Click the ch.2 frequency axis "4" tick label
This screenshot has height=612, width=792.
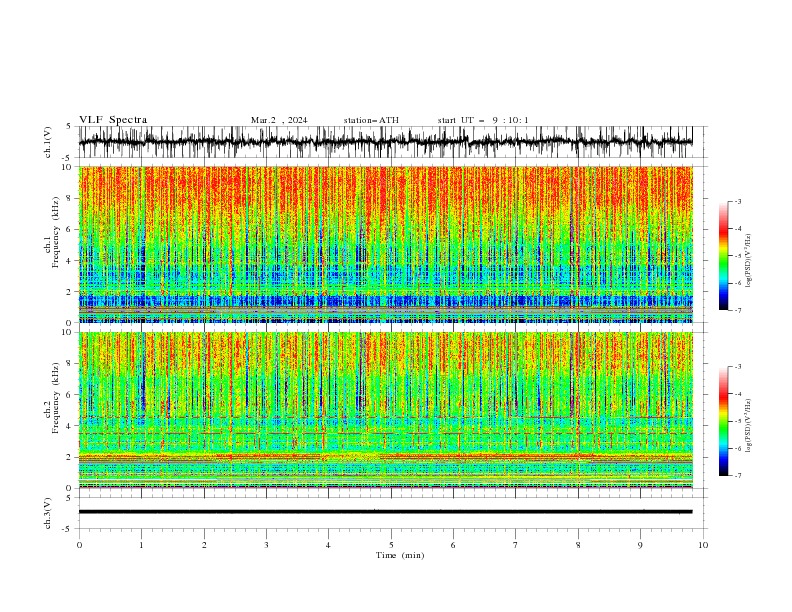(69, 426)
